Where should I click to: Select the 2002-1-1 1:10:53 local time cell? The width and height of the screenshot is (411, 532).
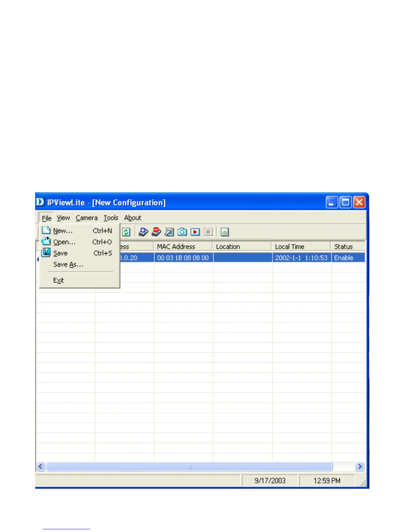click(x=302, y=258)
